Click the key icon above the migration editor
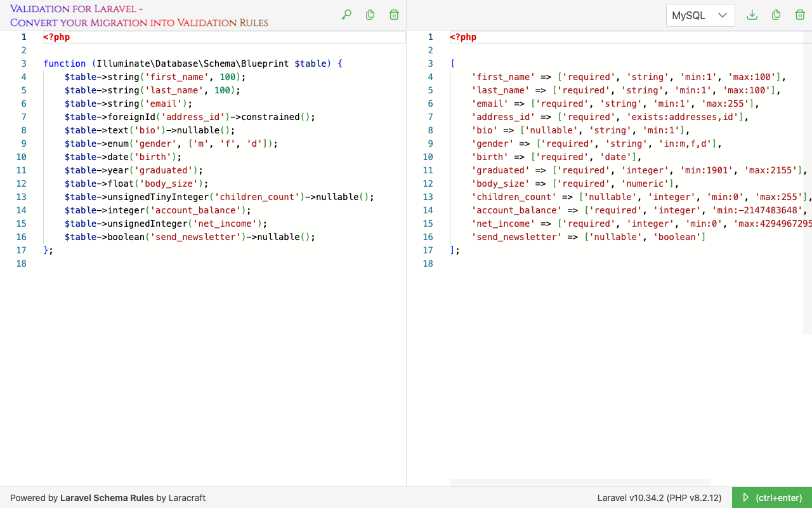 [346, 15]
